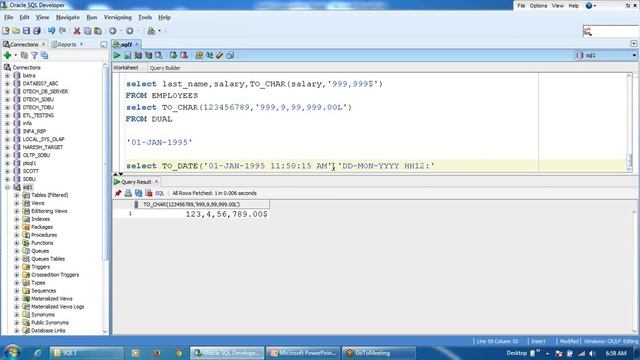Click the vertical scrollbar of the SQL editor

[x=629, y=123]
